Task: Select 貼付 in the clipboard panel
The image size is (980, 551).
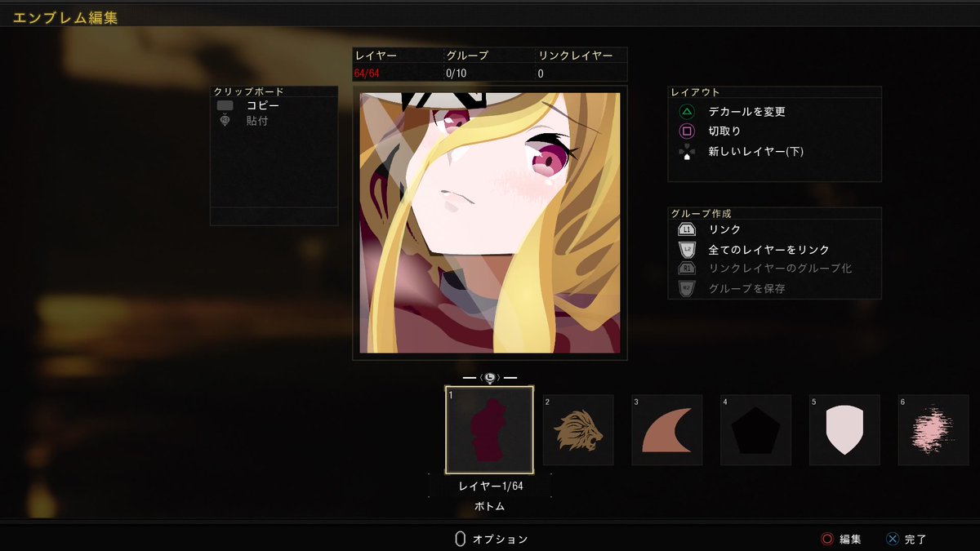Action: [257, 121]
